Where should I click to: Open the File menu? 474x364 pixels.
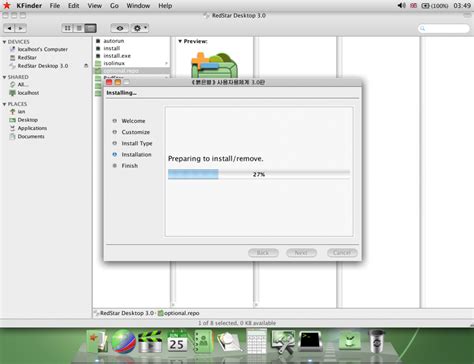click(55, 6)
